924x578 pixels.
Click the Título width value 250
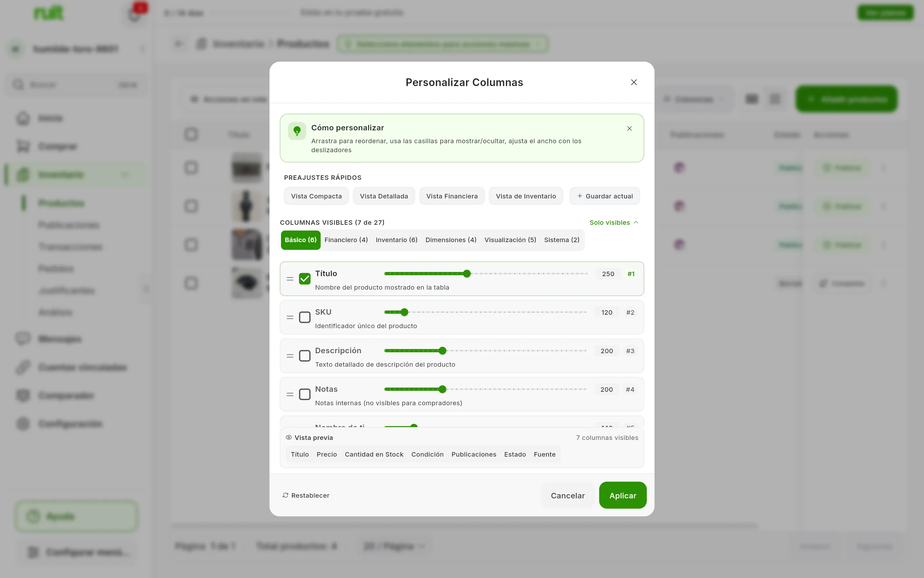[608, 274]
